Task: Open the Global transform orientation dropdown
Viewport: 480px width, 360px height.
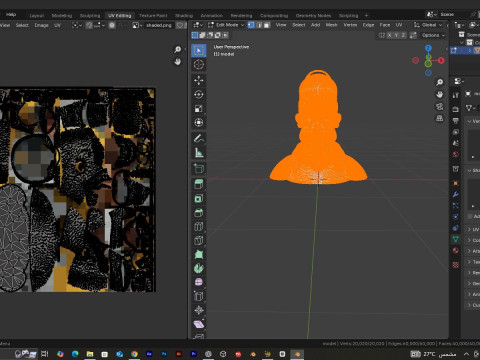Action: pos(428,25)
